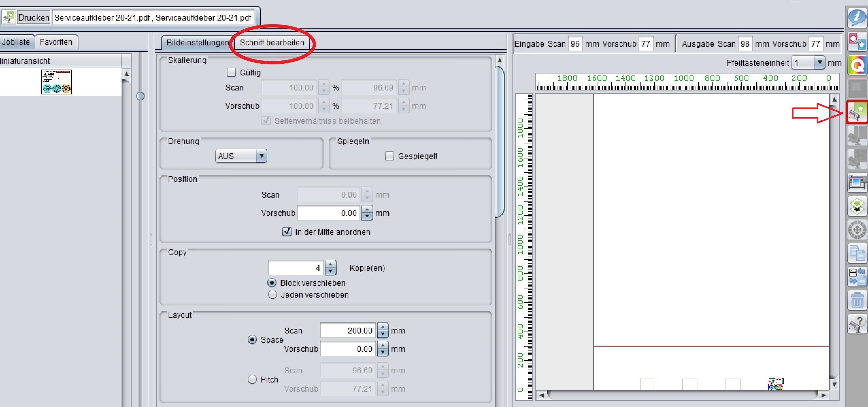
Task: Click the duplicate documents icon
Action: [857, 253]
